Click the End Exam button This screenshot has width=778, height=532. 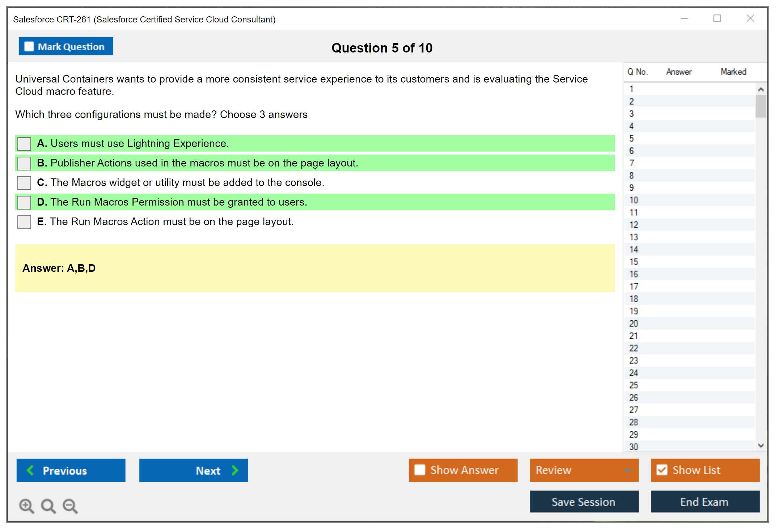point(705,502)
